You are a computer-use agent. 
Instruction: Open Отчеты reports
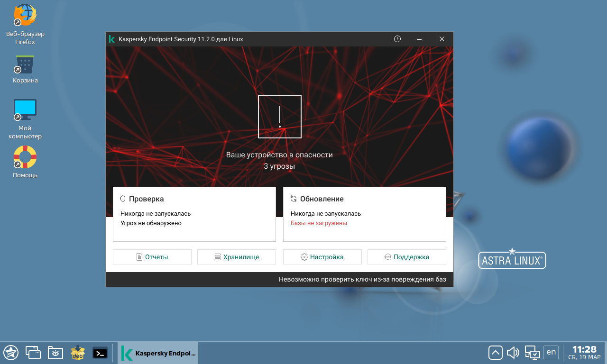(x=152, y=257)
